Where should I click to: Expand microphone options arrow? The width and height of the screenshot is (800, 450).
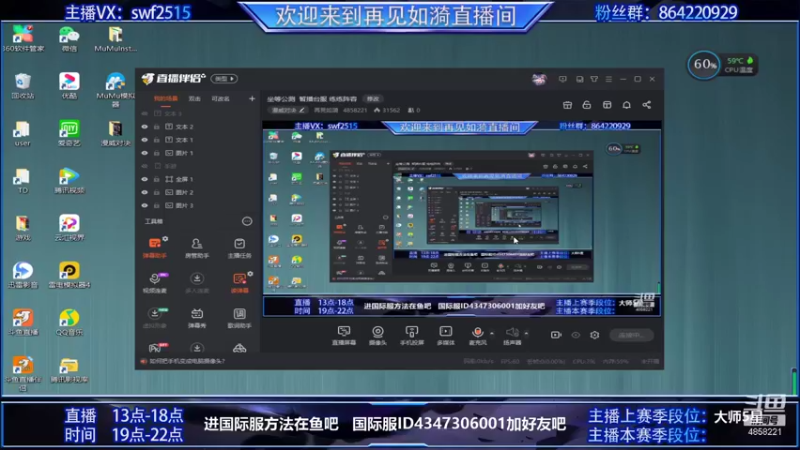tap(492, 333)
